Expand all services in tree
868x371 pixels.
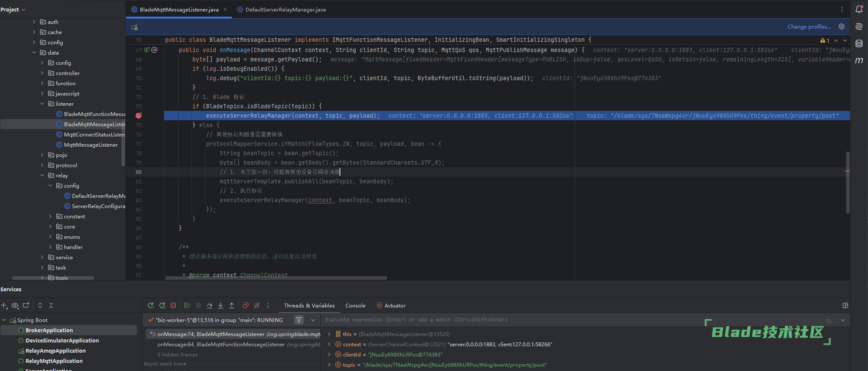40,305
